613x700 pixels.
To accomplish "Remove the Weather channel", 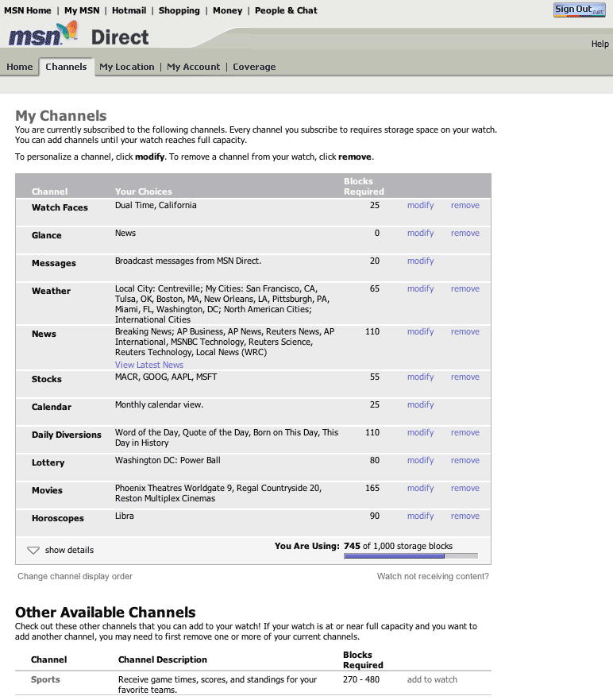I will pyautogui.click(x=465, y=289).
